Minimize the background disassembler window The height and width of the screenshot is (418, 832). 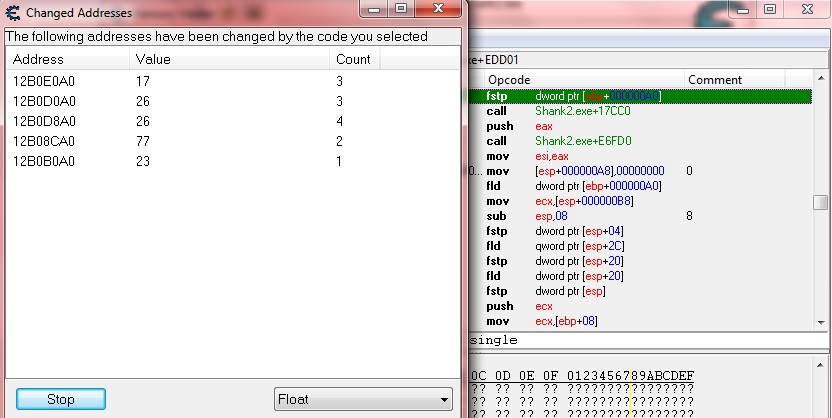pos(743,10)
